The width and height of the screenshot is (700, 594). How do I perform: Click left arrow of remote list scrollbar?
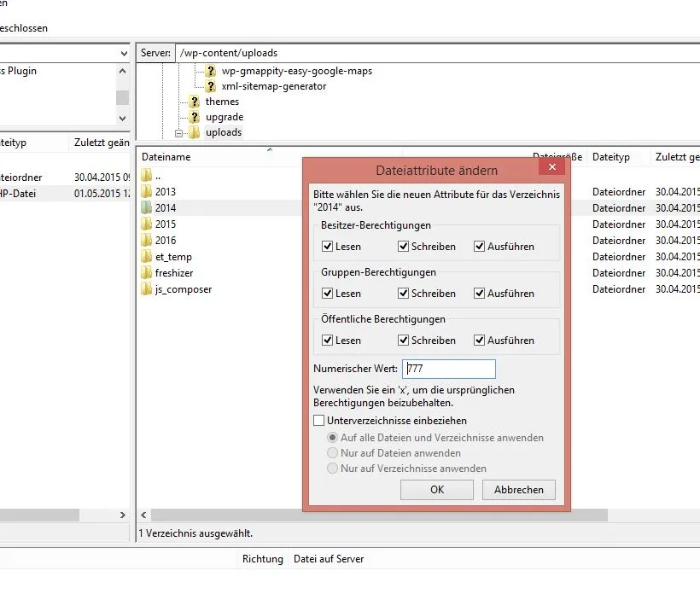(x=143, y=515)
